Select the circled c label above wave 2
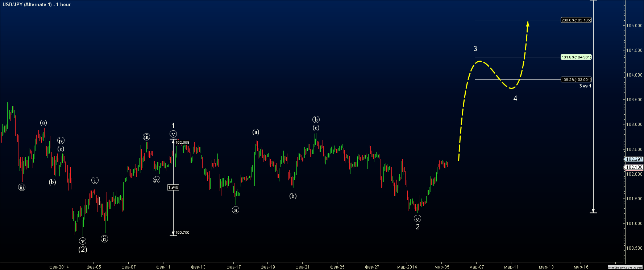This screenshot has height=270, width=644. pyautogui.click(x=417, y=218)
